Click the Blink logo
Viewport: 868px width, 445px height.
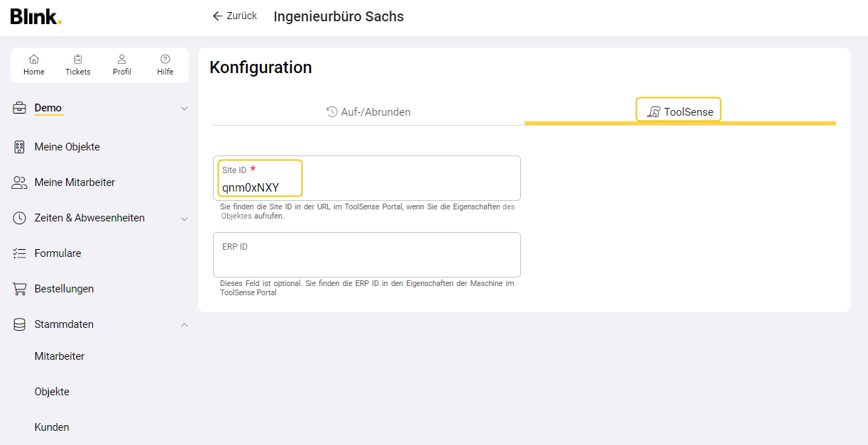click(35, 17)
